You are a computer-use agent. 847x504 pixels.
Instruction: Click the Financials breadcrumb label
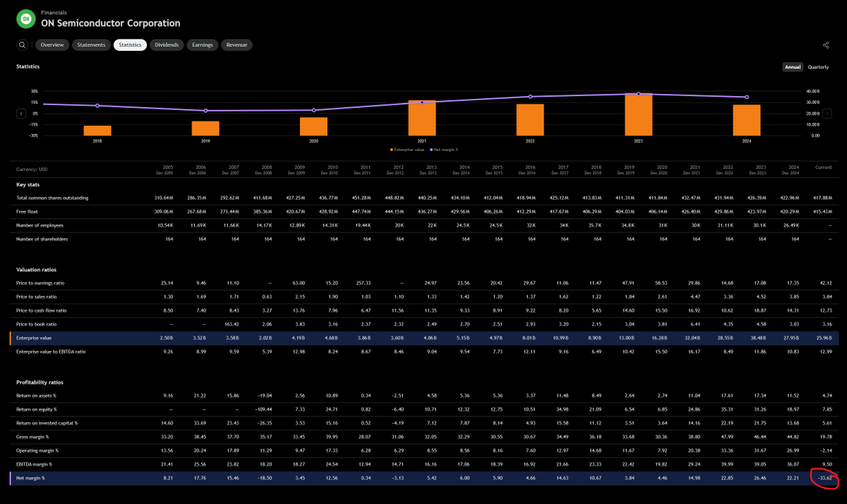[x=54, y=13]
